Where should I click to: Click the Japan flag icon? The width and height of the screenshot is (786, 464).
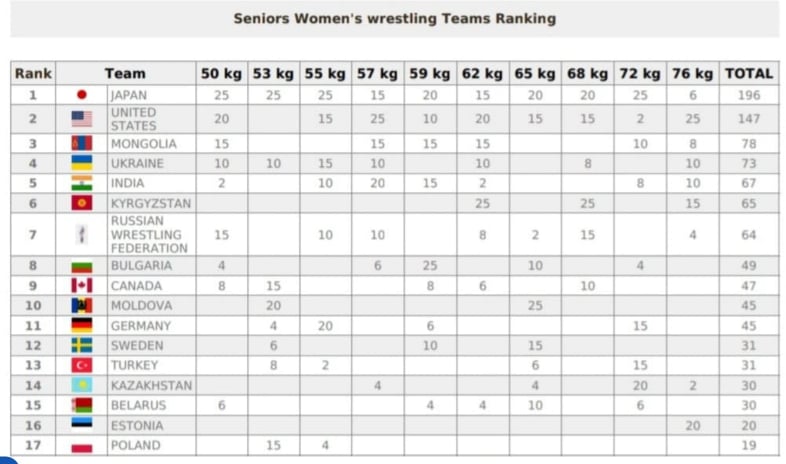coord(82,95)
